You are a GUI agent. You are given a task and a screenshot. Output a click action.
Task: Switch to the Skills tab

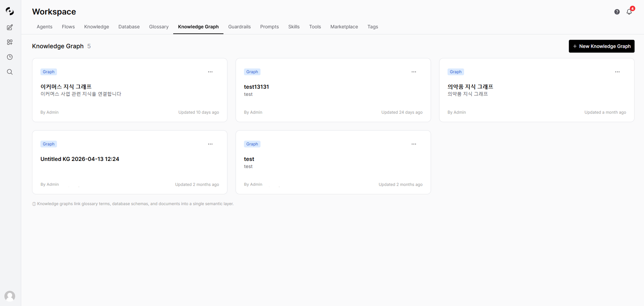coord(294,27)
